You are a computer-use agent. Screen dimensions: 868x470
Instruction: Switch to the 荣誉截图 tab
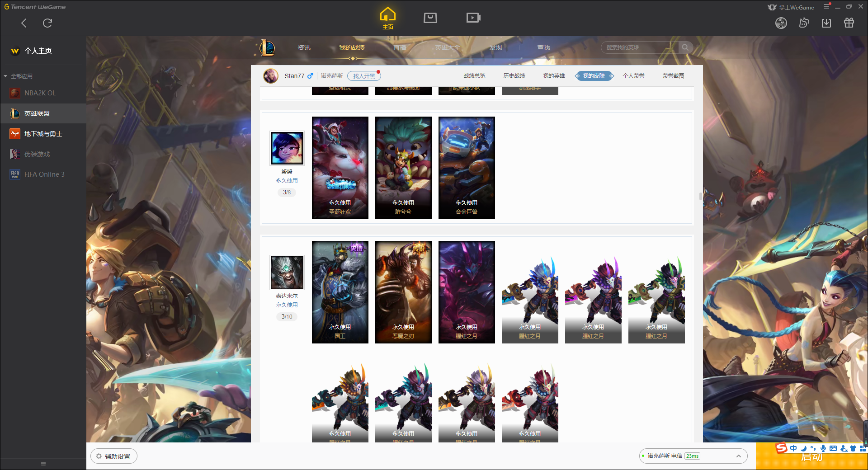(673, 76)
